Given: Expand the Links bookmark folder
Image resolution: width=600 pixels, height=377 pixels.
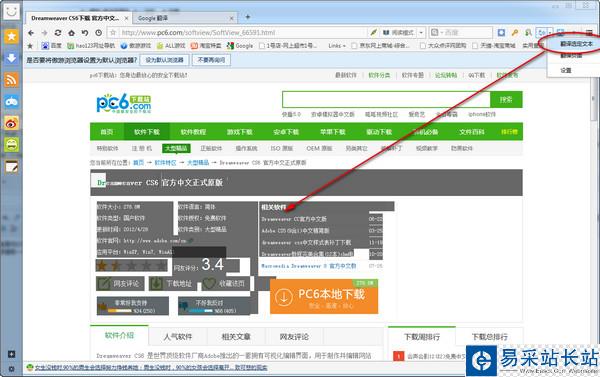Looking at the screenshot, I should (x=337, y=46).
